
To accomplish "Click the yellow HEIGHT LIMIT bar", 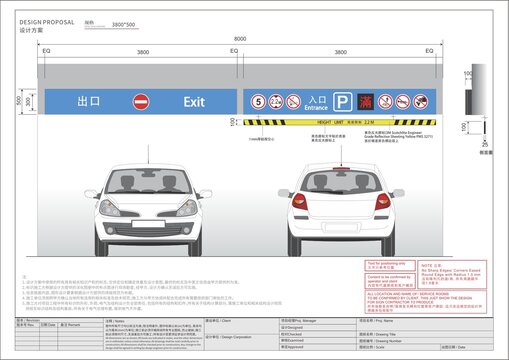I will coord(340,122).
